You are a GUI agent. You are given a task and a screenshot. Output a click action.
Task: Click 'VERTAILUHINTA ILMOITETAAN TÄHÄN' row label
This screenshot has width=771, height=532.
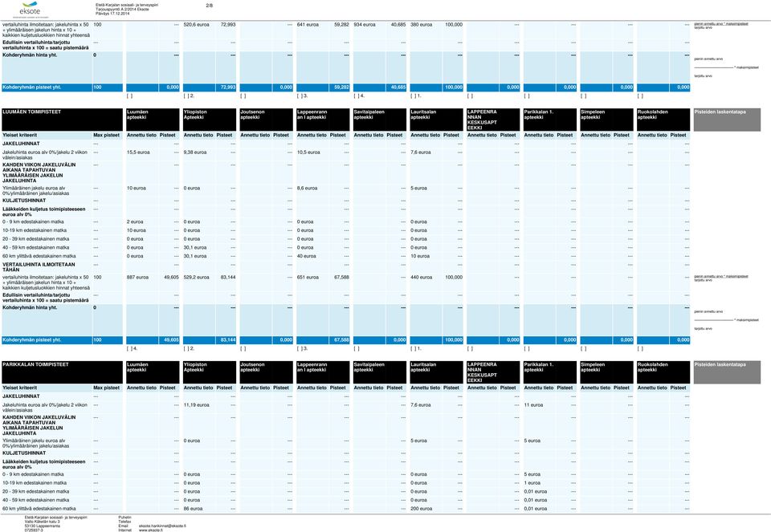pyautogui.click(x=39, y=266)
